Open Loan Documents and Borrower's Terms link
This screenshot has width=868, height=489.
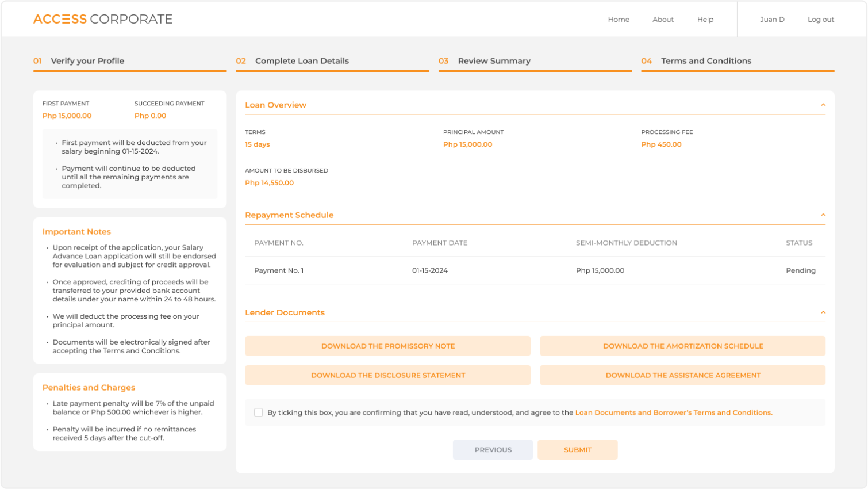point(674,412)
